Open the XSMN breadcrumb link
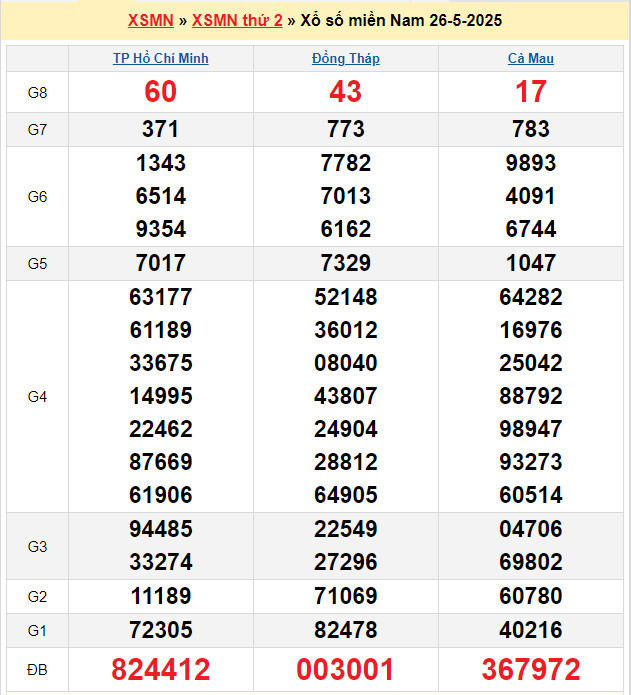 click(x=151, y=20)
